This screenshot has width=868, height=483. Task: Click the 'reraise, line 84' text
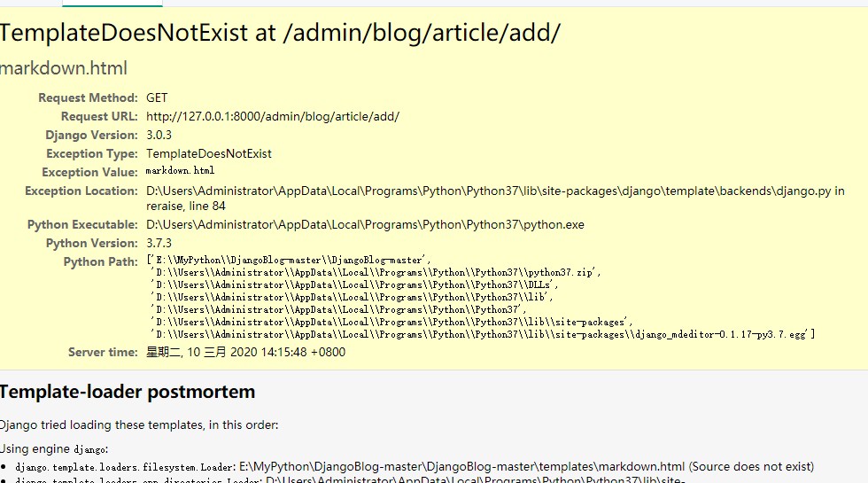pyautogui.click(x=186, y=206)
